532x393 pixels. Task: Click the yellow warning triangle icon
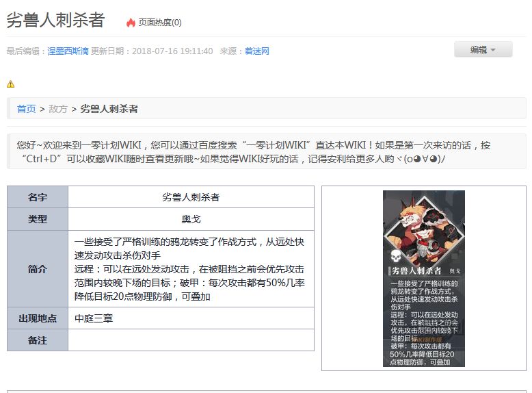10,84
